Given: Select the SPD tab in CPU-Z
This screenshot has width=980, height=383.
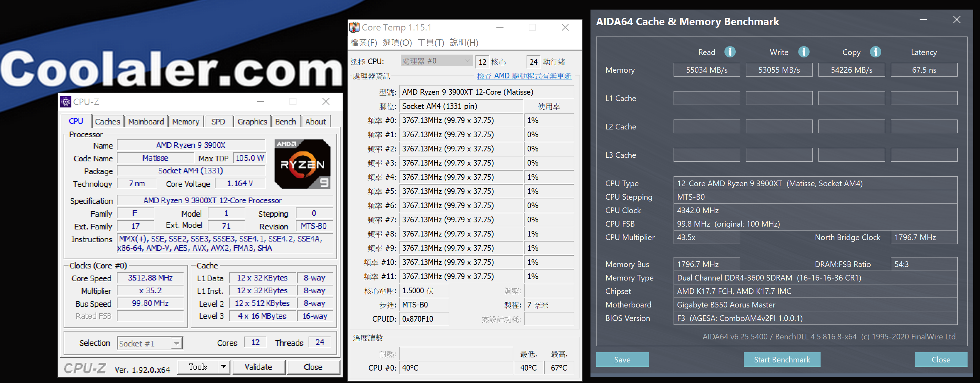Looking at the screenshot, I should (218, 122).
